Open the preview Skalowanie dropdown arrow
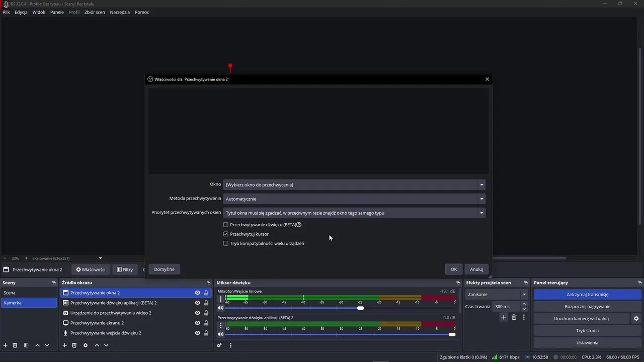The height and width of the screenshot is (362, 644). pyautogui.click(x=100, y=258)
